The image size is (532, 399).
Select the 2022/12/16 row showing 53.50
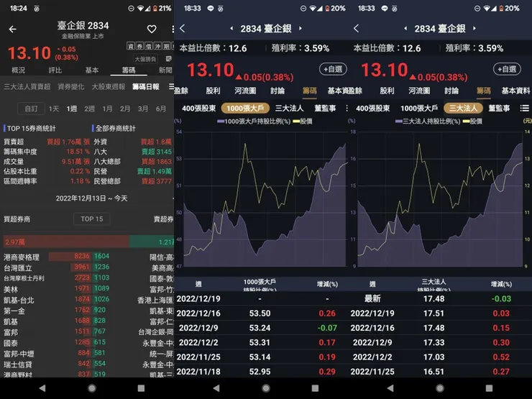tap(261, 313)
